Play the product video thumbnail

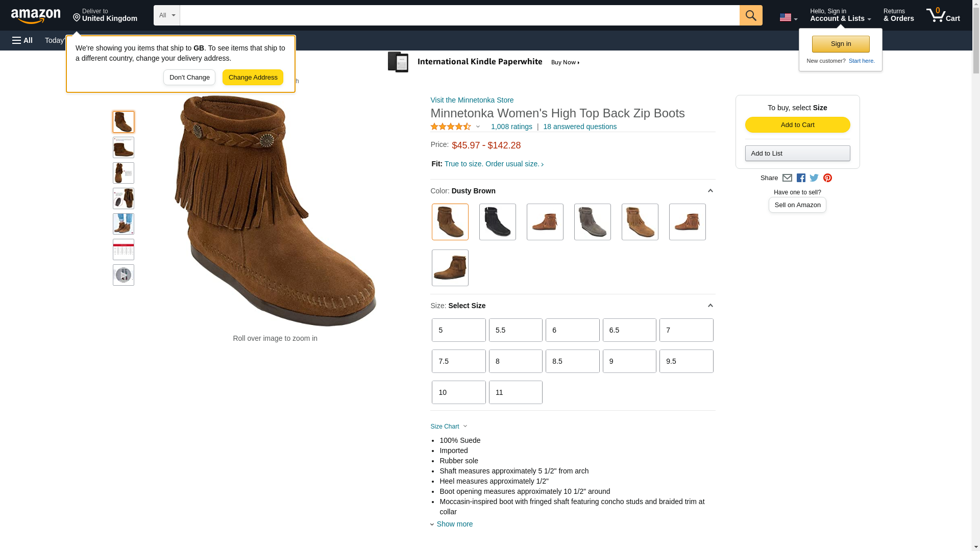pyautogui.click(x=124, y=275)
